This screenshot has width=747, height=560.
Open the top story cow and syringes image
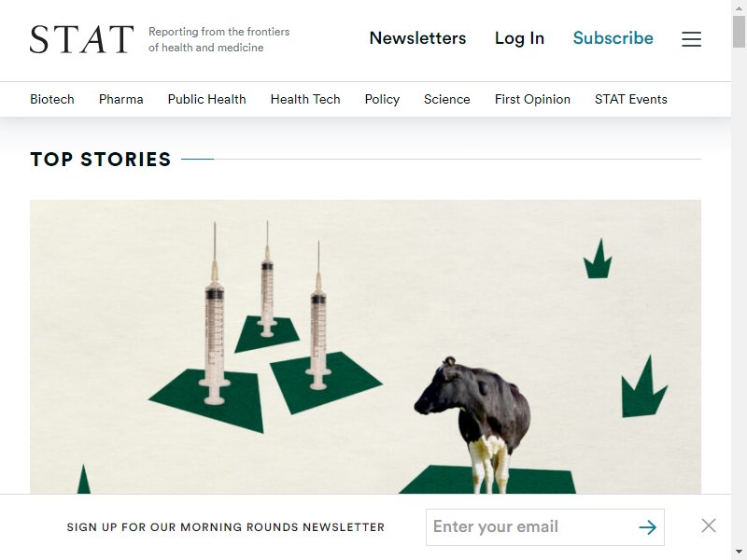tap(365, 346)
